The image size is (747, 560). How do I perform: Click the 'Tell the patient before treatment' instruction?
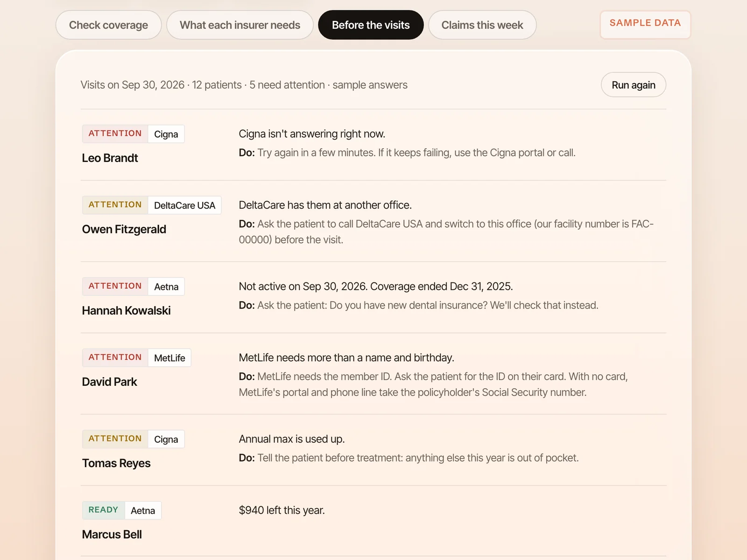(x=409, y=458)
